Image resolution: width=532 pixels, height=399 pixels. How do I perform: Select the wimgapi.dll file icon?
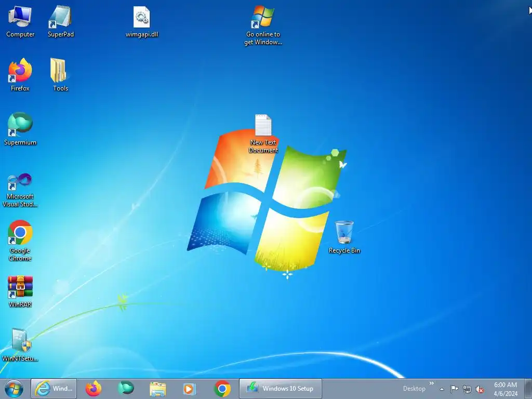coord(142,22)
